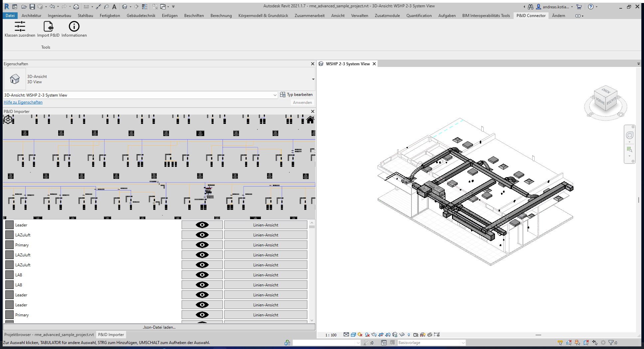Viewport: 644px width, 349px height.
Task: Click Linien-Ansicht button for first Leader
Action: tap(265, 225)
